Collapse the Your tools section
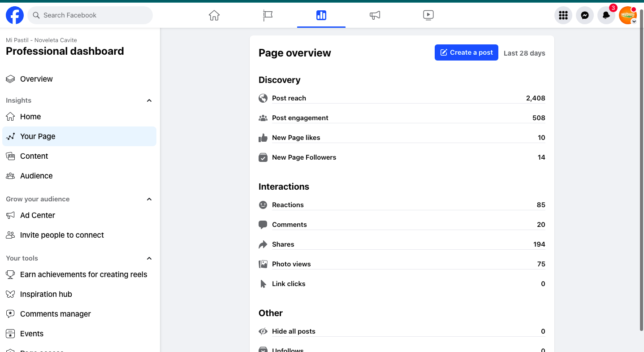This screenshot has height=352, width=644. (149, 258)
